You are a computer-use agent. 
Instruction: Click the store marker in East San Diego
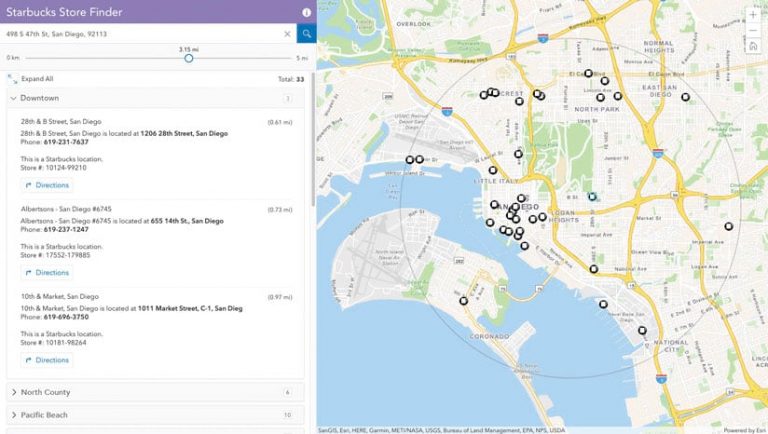click(686, 97)
